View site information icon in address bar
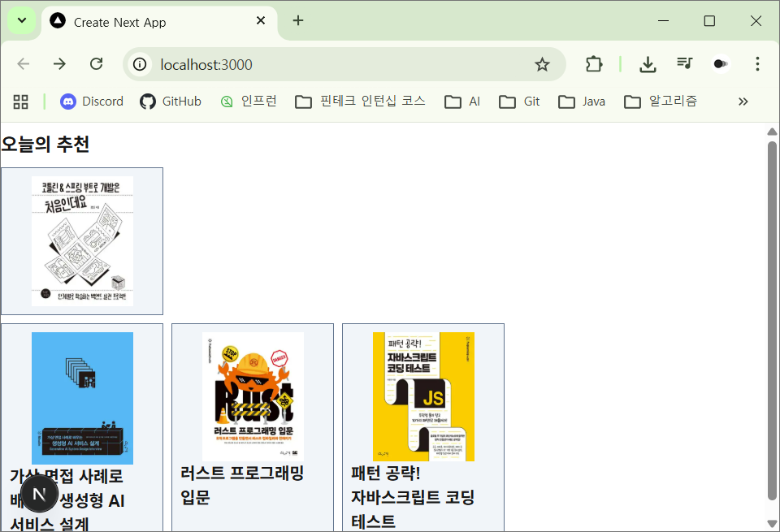Image resolution: width=780 pixels, height=532 pixels. click(x=141, y=64)
